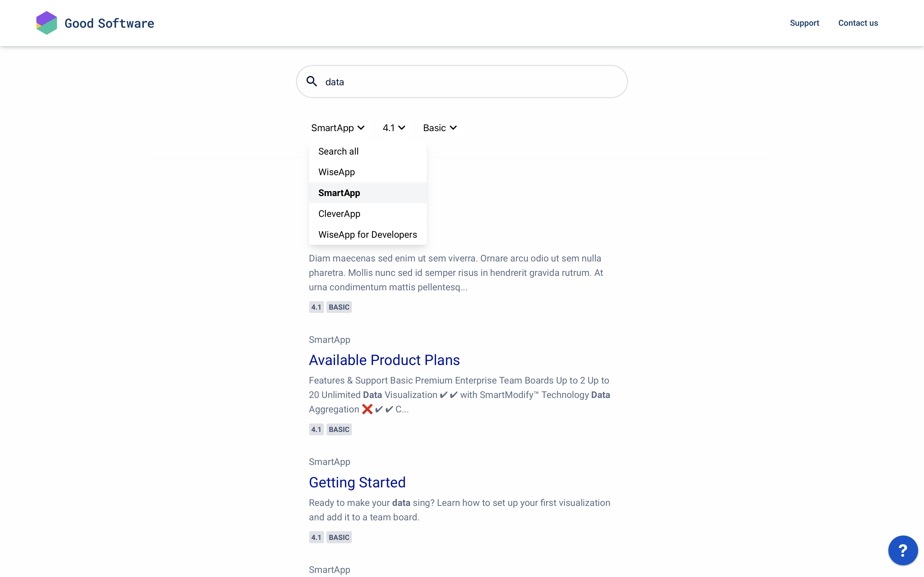Click the BASIC tag under Getting Started

(339, 537)
